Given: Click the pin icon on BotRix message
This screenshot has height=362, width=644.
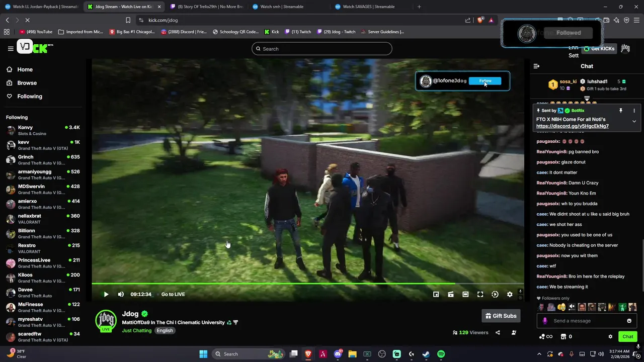Looking at the screenshot, I should click(620, 111).
